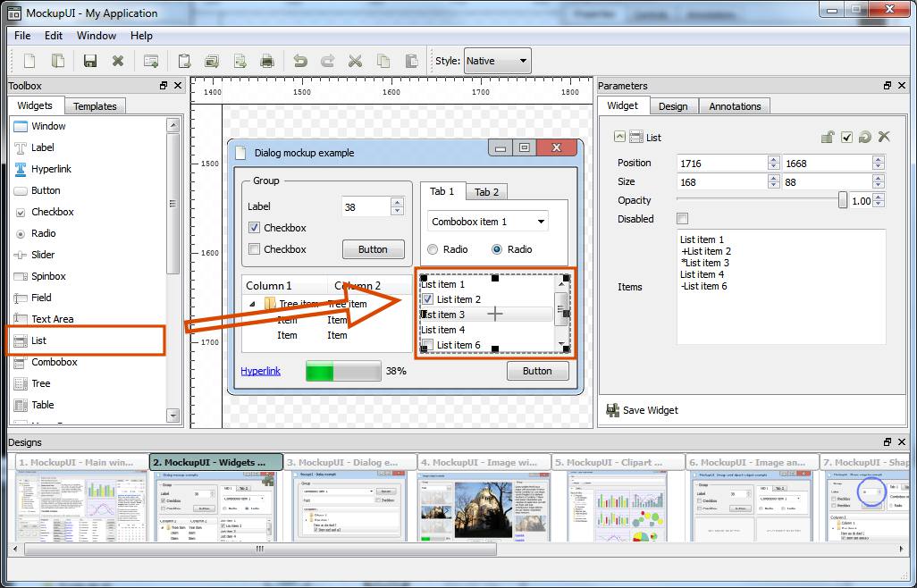Viewport: 917px width, 588px height.
Task: Toggle the checkmark icon beside the padlock
Action: tap(846, 138)
